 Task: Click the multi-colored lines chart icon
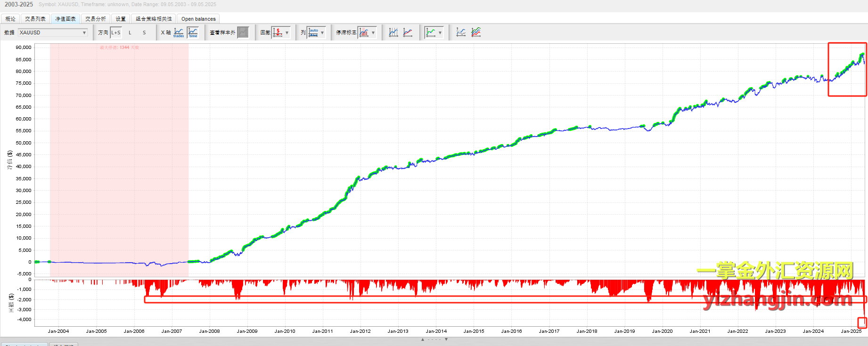[476, 32]
